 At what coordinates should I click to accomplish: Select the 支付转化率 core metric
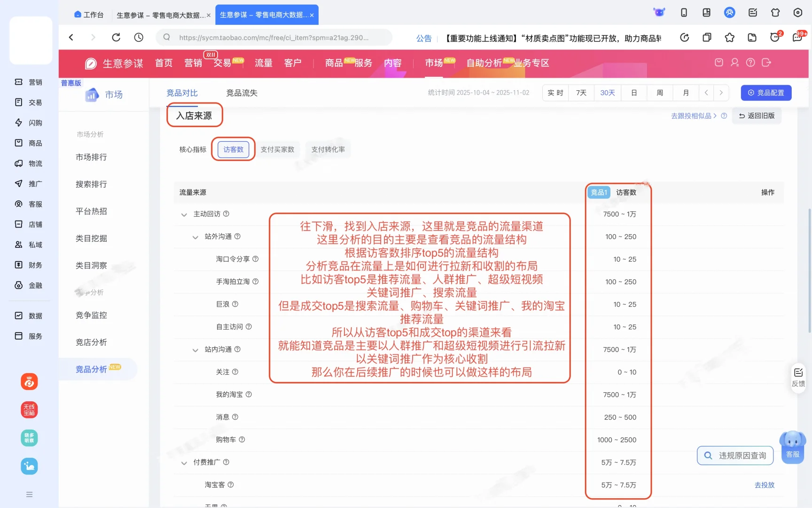point(328,149)
